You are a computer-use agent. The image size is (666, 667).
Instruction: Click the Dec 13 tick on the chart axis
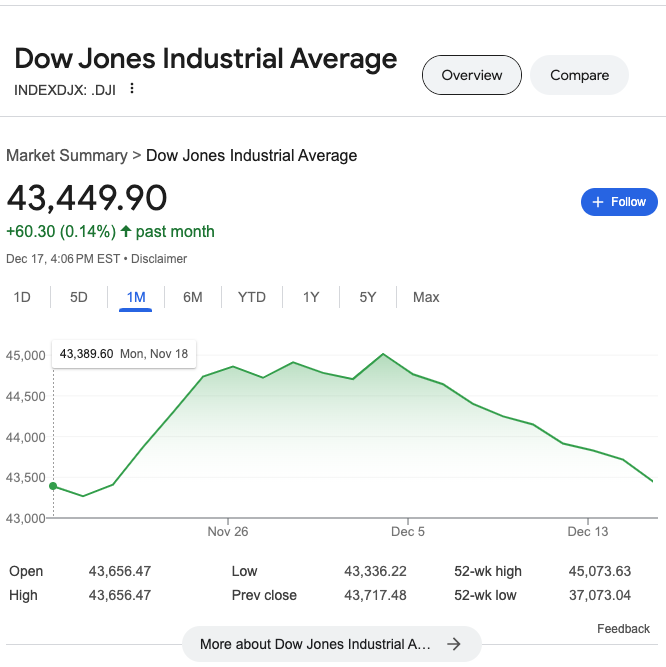click(x=588, y=522)
